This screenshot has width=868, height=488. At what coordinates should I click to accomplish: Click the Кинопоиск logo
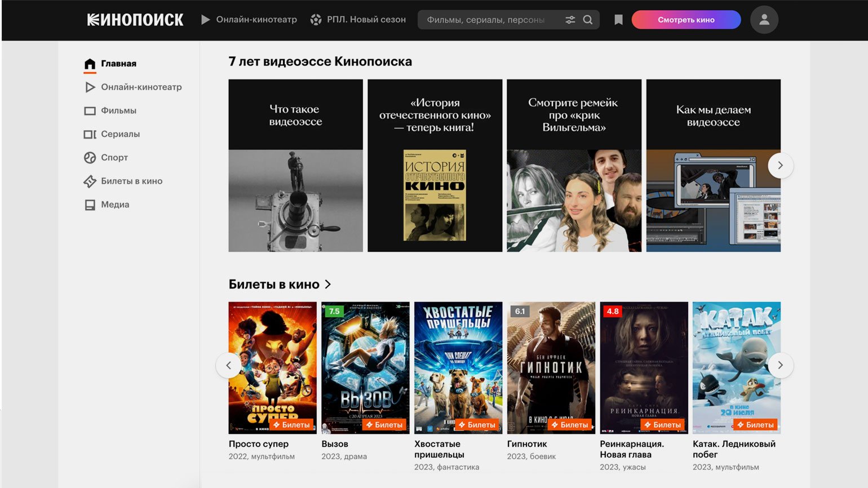[x=135, y=20]
